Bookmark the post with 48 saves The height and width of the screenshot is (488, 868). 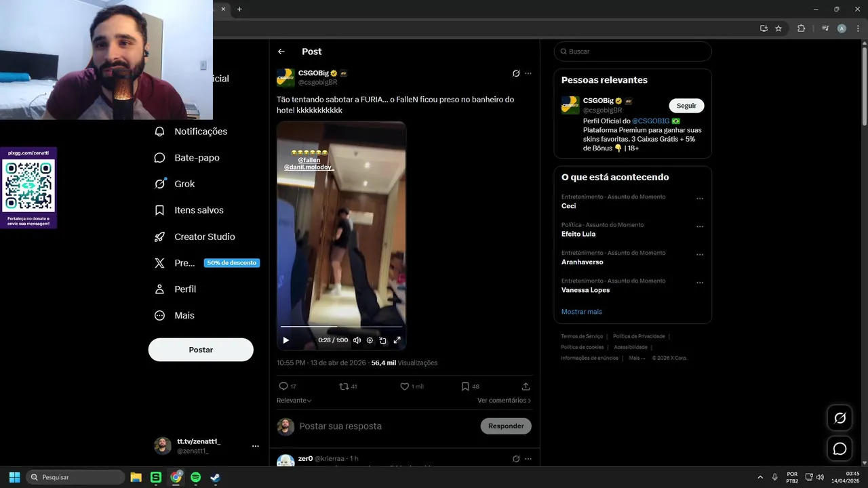click(x=470, y=386)
